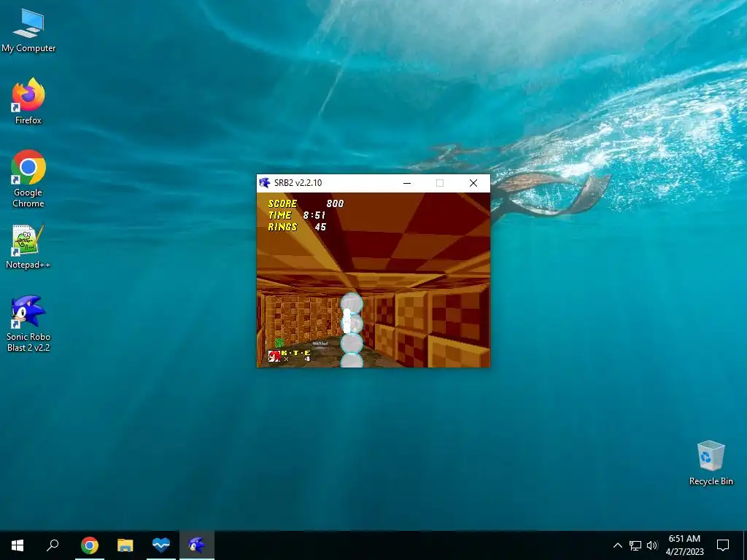Select the Google Chrome desktop shortcut
The image size is (747, 560).
(28, 179)
